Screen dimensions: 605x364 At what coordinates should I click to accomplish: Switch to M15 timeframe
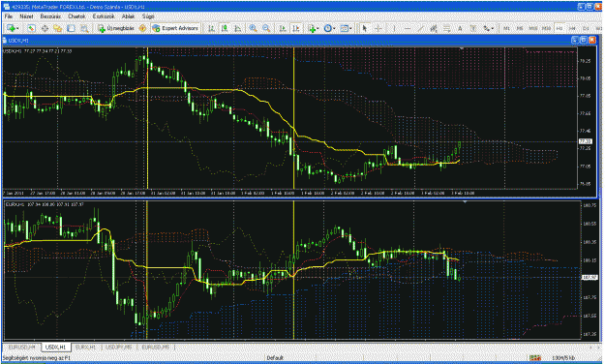coord(532,28)
